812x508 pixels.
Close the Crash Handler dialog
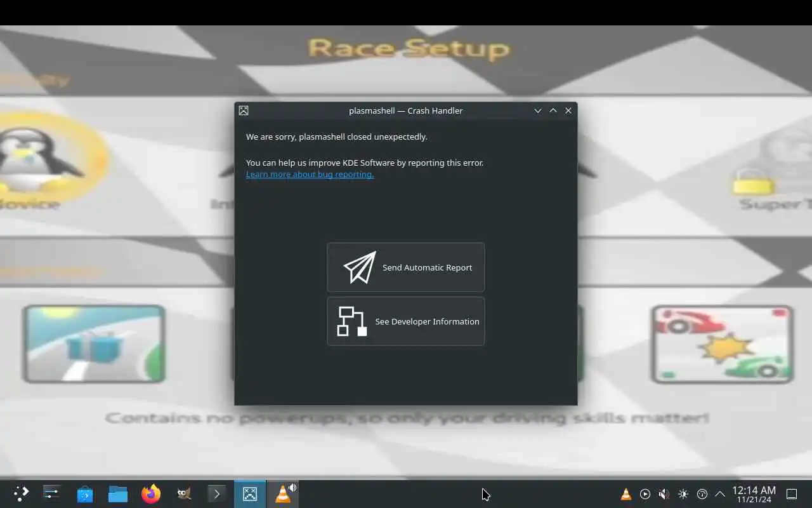pyautogui.click(x=568, y=110)
